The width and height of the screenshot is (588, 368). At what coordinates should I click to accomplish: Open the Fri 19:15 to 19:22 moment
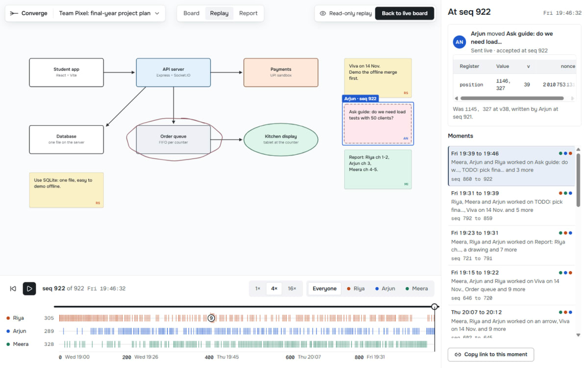(511, 285)
